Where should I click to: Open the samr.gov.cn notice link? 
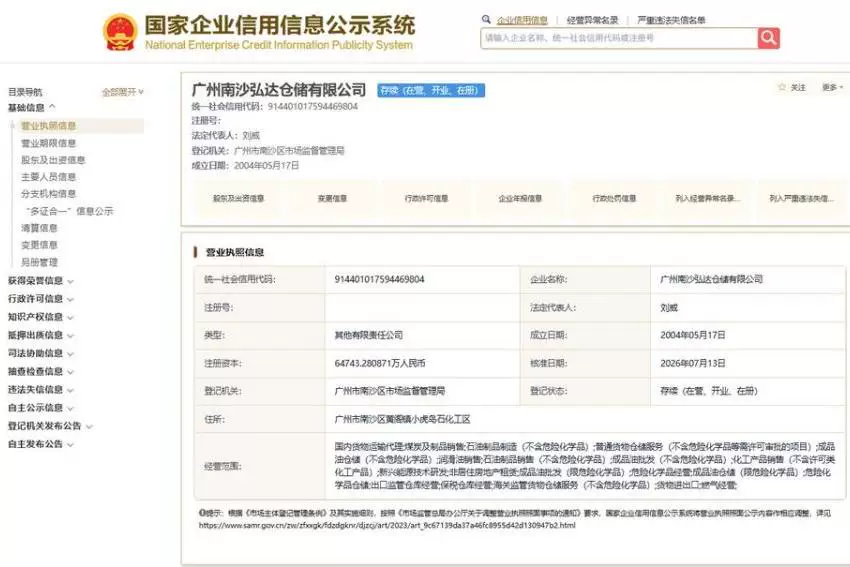[387, 525]
